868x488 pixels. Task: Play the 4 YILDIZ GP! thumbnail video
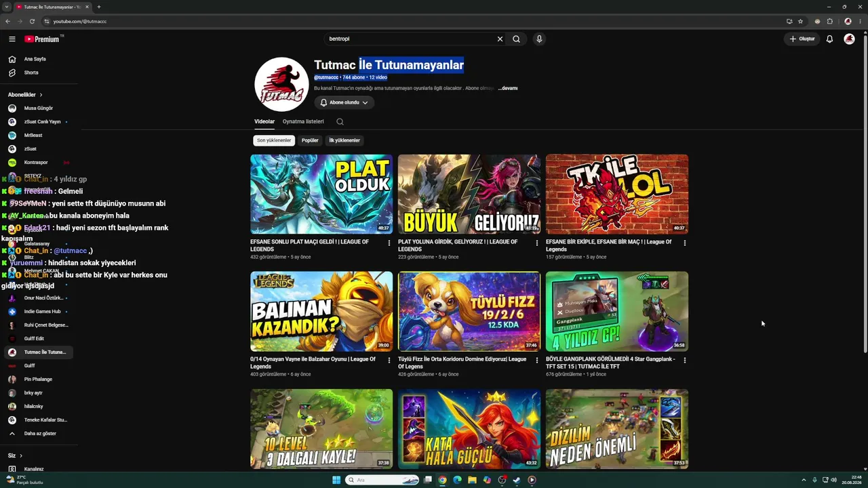pos(617,312)
